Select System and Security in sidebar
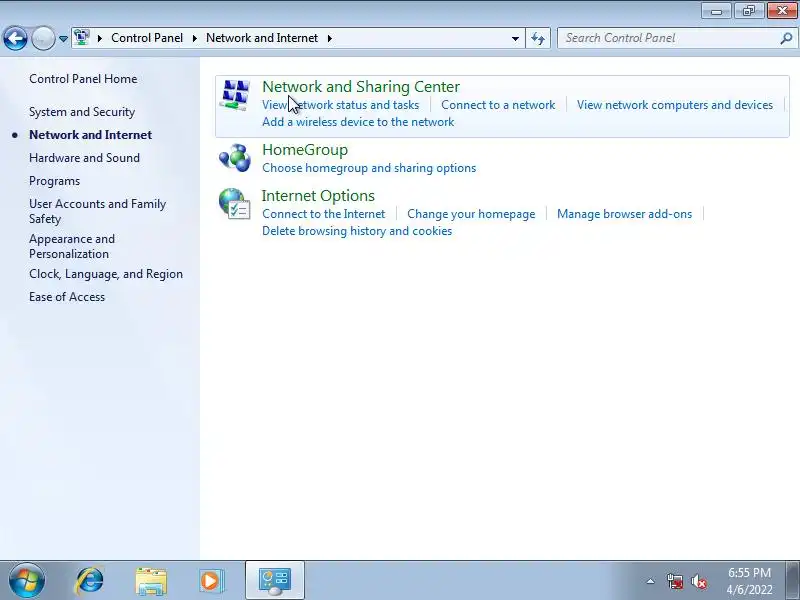Screen dimensions: 800x600 (82, 112)
